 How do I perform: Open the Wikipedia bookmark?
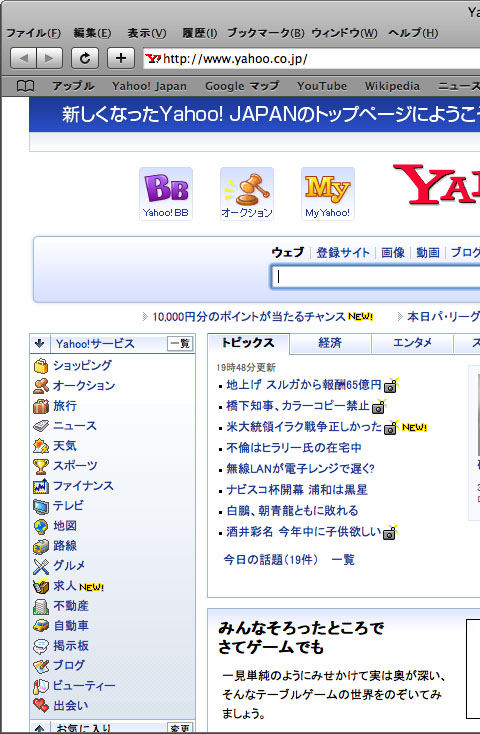pyautogui.click(x=392, y=86)
